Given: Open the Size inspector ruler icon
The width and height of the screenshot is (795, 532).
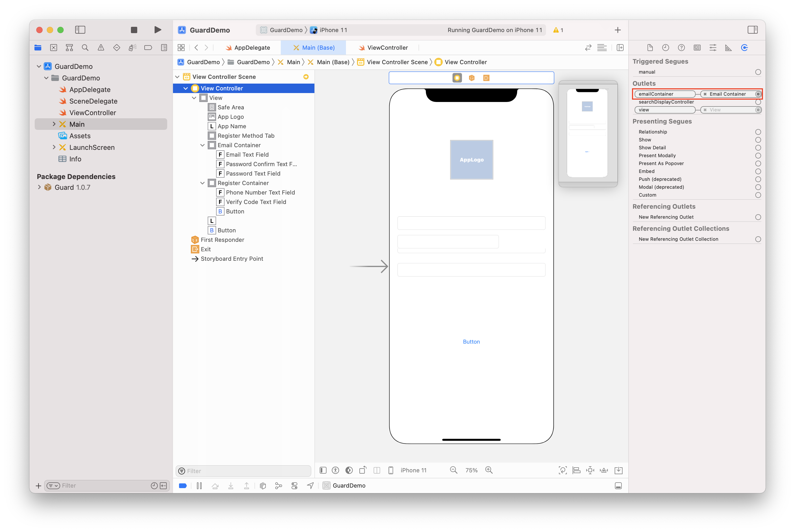Looking at the screenshot, I should pyautogui.click(x=728, y=48).
